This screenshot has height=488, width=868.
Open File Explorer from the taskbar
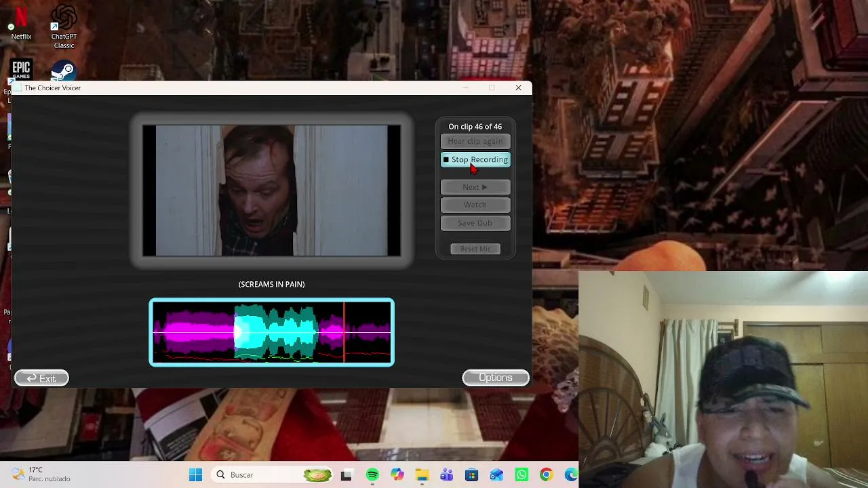(x=422, y=474)
